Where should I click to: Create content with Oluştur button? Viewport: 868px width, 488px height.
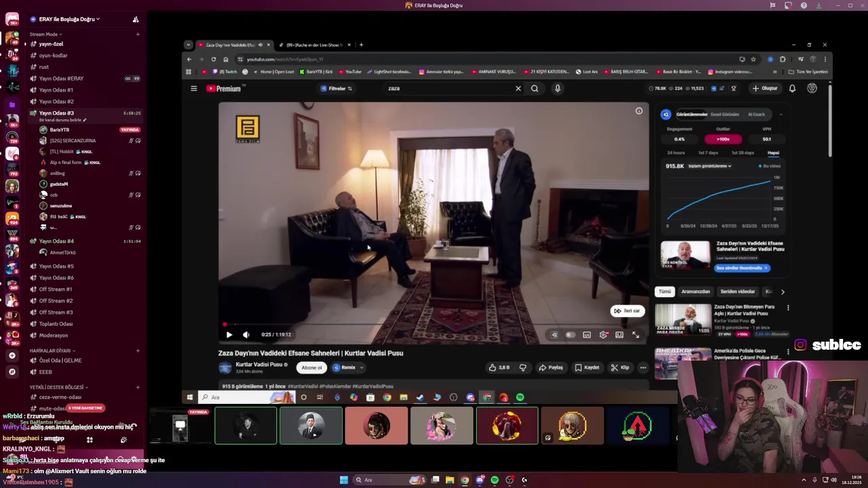click(765, 88)
